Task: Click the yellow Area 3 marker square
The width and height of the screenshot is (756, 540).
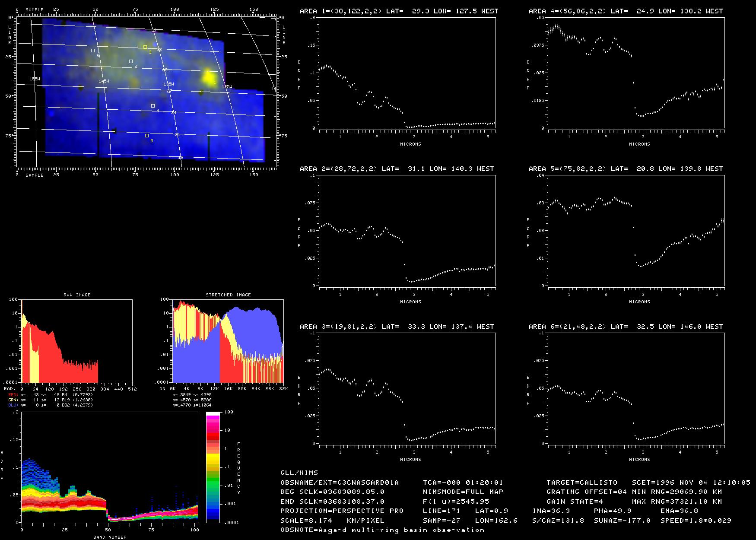Action: click(x=145, y=47)
